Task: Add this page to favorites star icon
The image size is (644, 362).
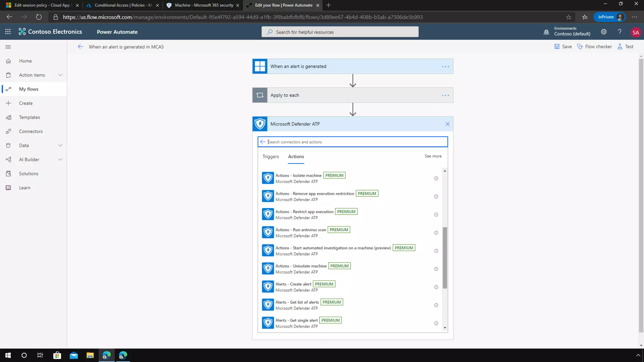Action: click(x=569, y=17)
